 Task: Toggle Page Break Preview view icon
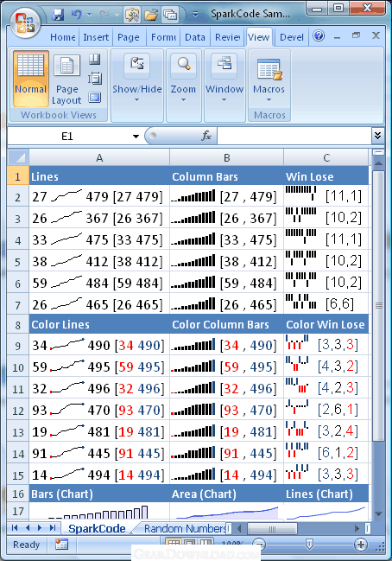click(95, 60)
